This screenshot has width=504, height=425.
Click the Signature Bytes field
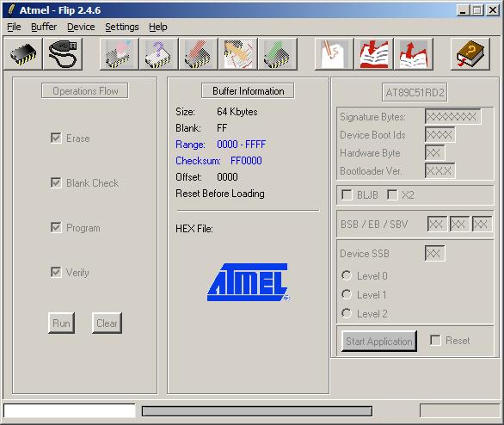(453, 116)
